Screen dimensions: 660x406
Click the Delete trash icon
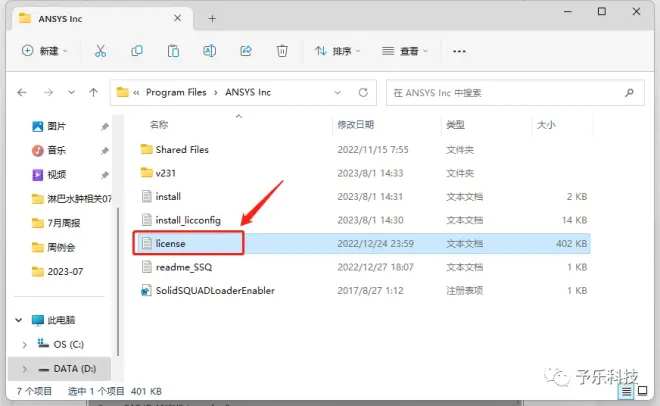coord(282,51)
